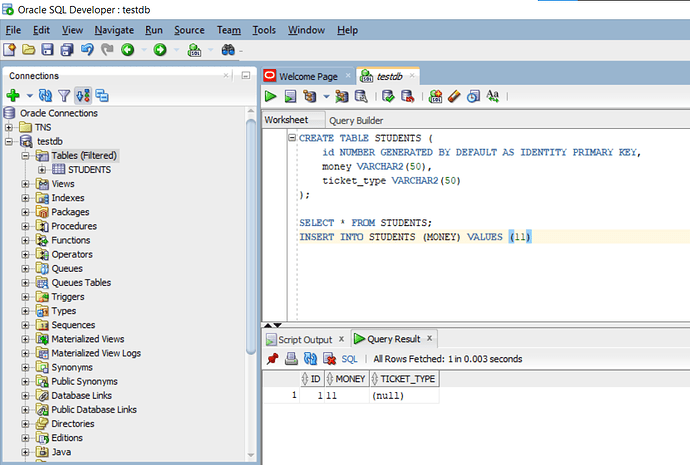The image size is (690, 465).
Task: Open the File menu
Action: [13, 30]
